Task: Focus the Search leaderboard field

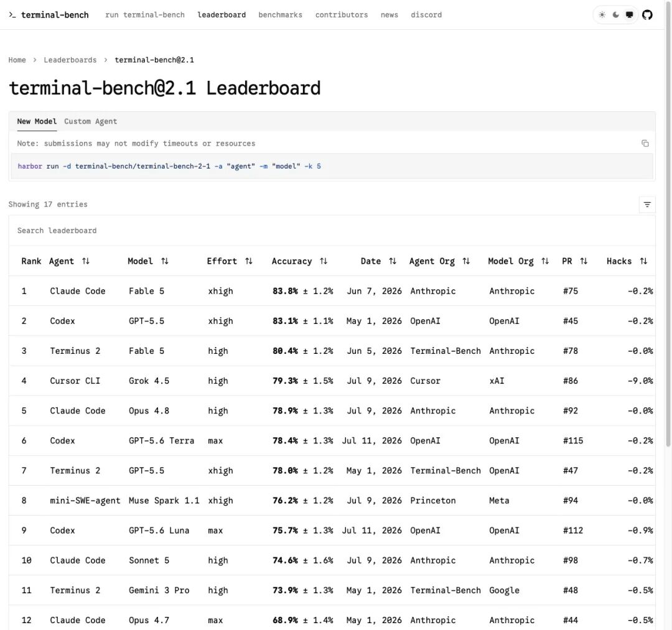Action: point(332,231)
